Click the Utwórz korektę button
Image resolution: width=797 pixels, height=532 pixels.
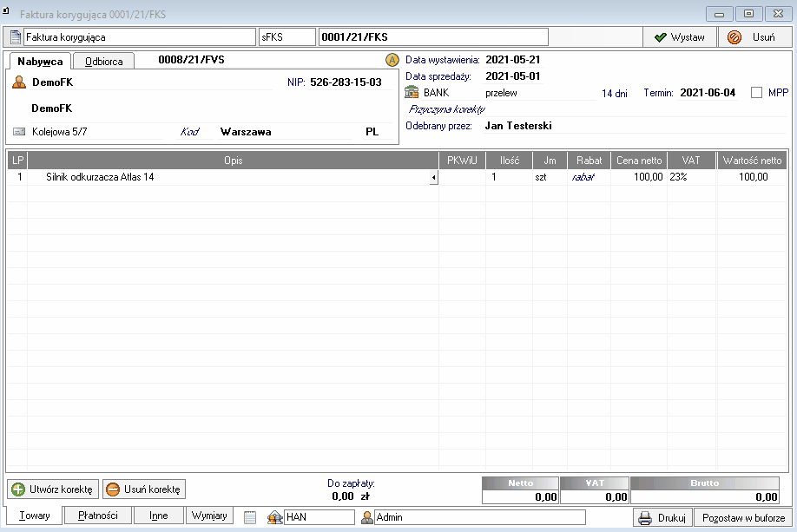[x=52, y=489]
